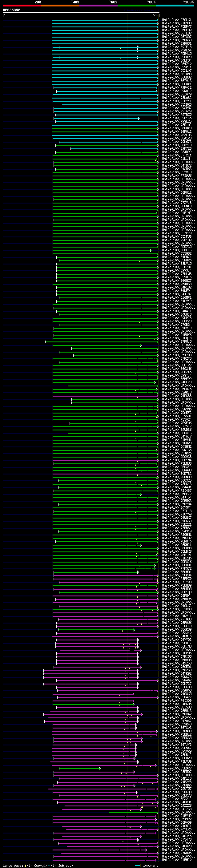
Task: Click the UniRef100_C6TE87 label
Action: (x=176, y=33)
